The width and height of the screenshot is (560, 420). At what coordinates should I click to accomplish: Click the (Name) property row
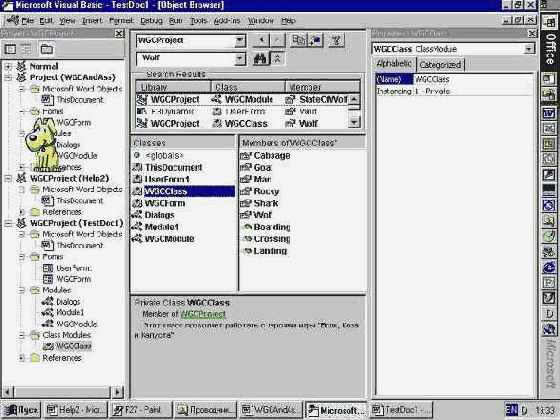(x=455, y=79)
